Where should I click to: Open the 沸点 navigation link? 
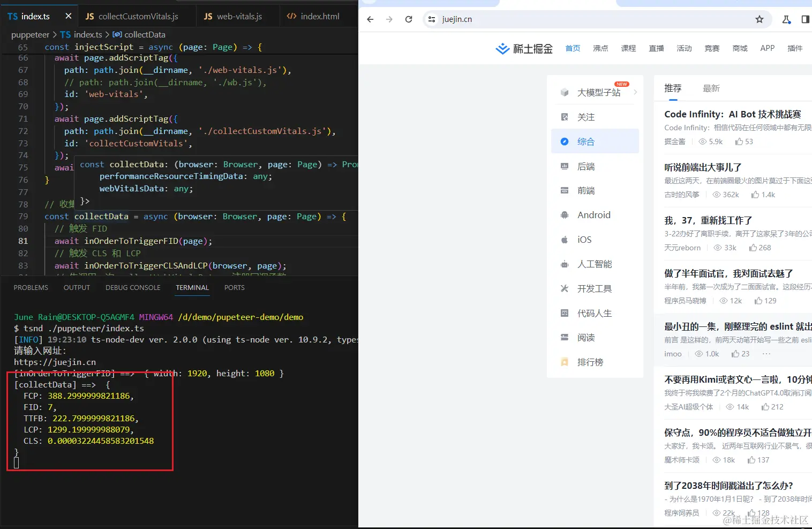[600, 48]
